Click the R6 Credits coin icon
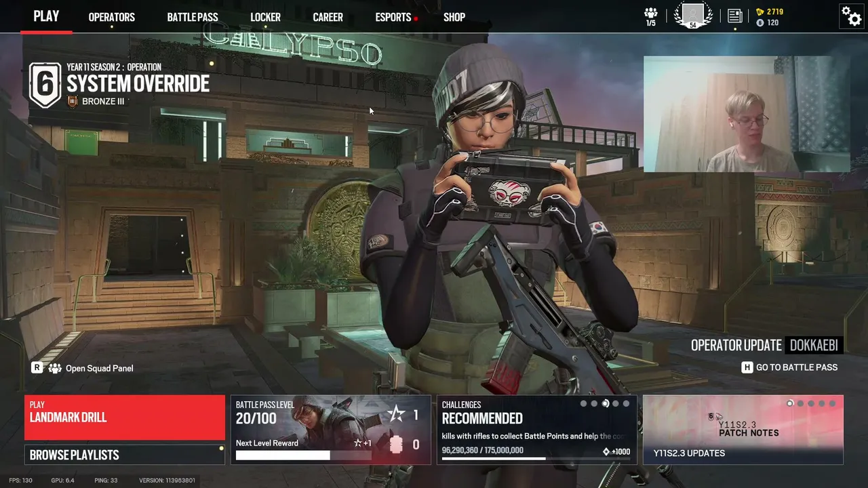Viewport: 868px width, 488px height. point(759,23)
